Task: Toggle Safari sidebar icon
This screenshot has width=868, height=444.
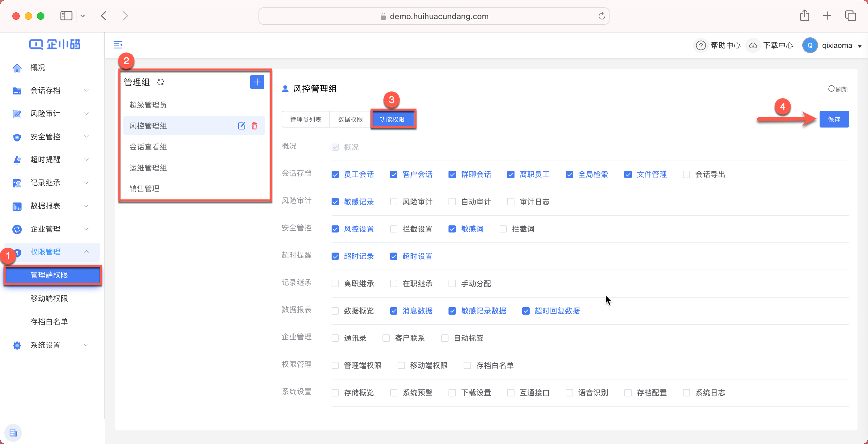Action: click(x=66, y=15)
